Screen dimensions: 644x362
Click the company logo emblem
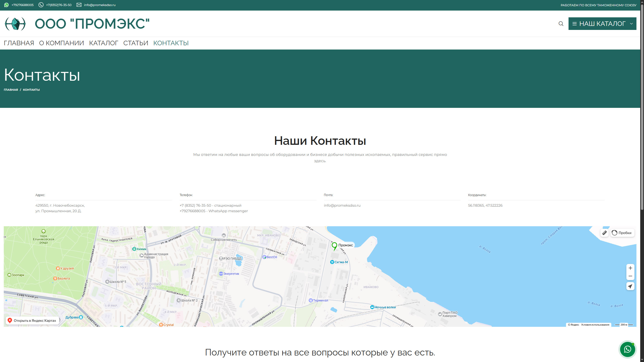[x=15, y=24]
